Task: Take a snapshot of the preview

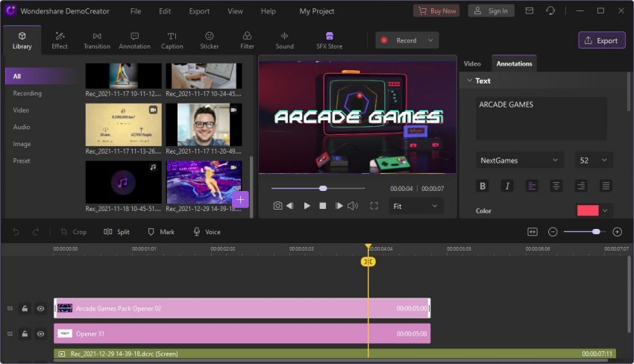Action: point(277,206)
